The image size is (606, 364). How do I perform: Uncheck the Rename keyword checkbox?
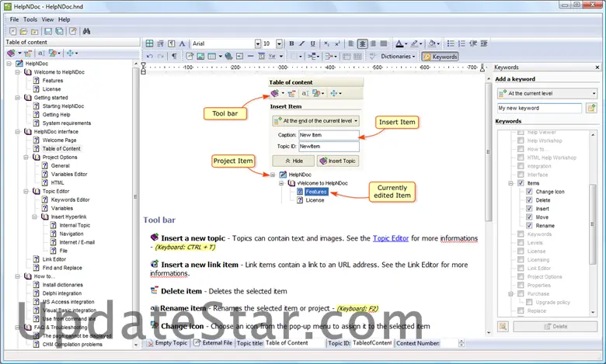click(x=529, y=225)
